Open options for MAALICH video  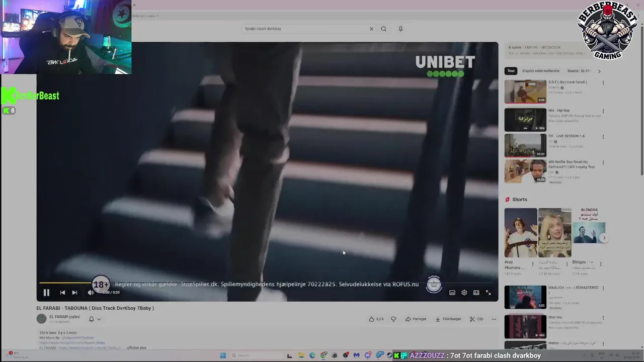603,289
